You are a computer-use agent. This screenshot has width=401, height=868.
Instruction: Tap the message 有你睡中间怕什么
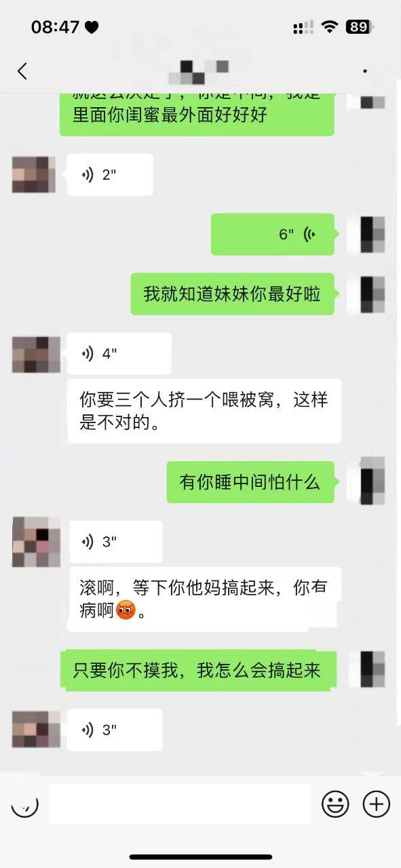click(250, 482)
